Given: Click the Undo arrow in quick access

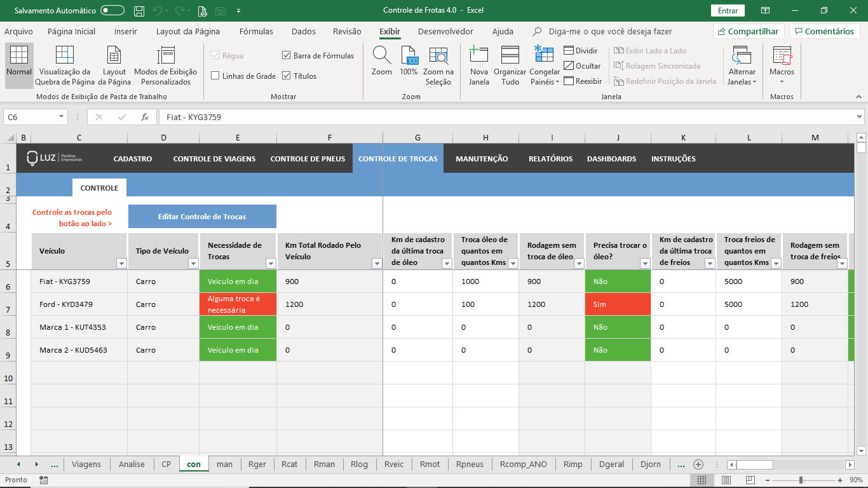Looking at the screenshot, I should (x=158, y=11).
